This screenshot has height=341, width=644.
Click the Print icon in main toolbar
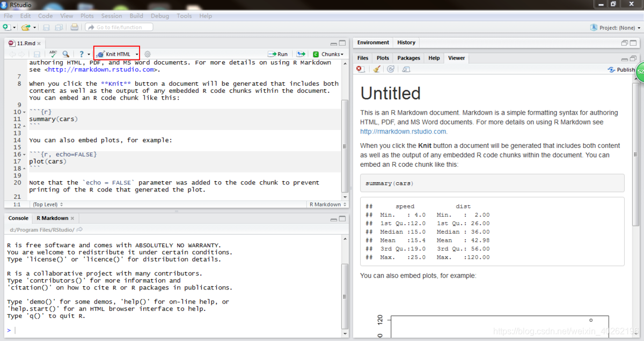[x=75, y=27]
